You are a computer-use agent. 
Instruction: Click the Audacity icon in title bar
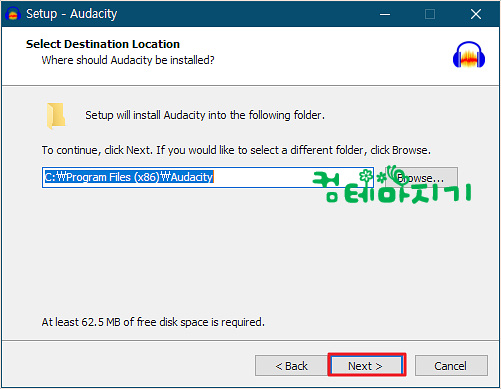point(13,14)
